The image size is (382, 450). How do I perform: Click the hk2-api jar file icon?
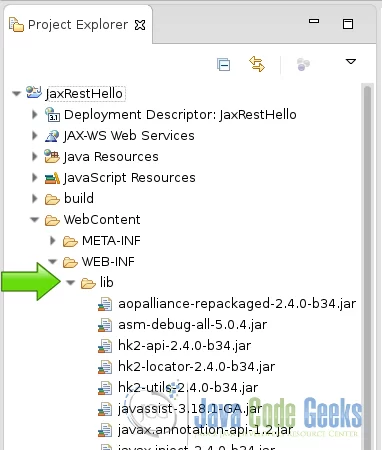(105, 346)
